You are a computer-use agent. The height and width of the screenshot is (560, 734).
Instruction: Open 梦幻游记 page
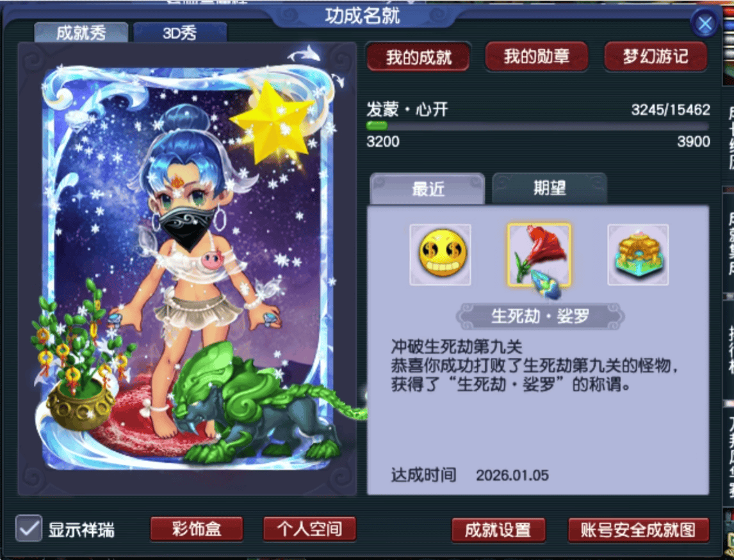(655, 56)
